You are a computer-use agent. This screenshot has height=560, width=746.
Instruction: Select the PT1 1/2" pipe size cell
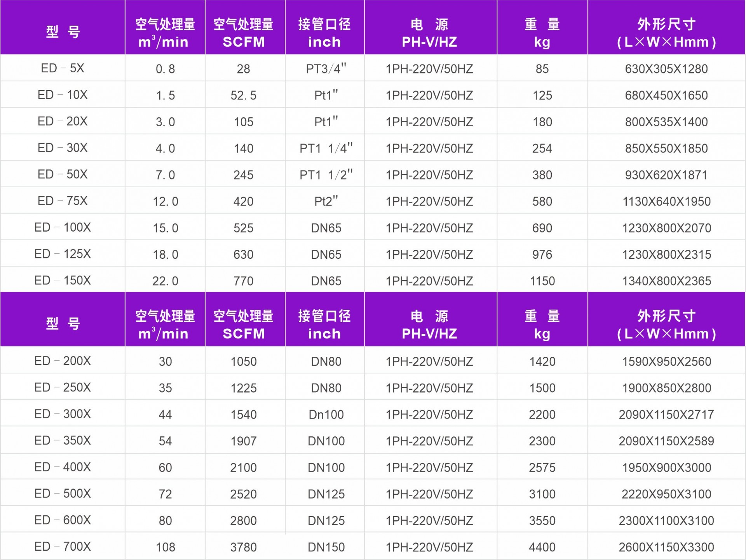(x=326, y=175)
